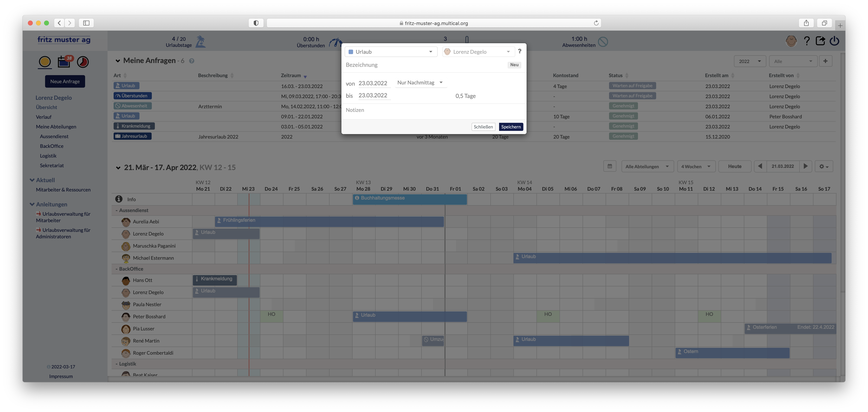Click the power logout icon
The height and width of the screenshot is (412, 868).
click(x=834, y=41)
